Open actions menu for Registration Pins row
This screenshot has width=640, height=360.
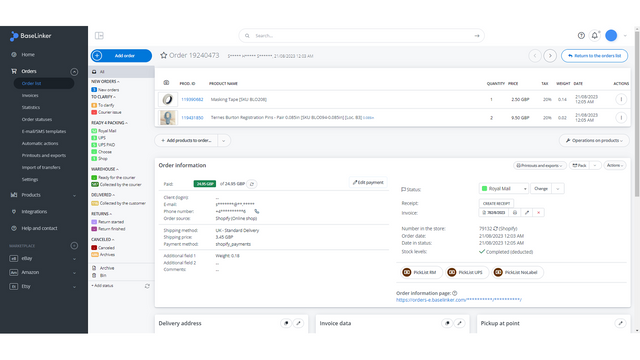click(x=621, y=118)
